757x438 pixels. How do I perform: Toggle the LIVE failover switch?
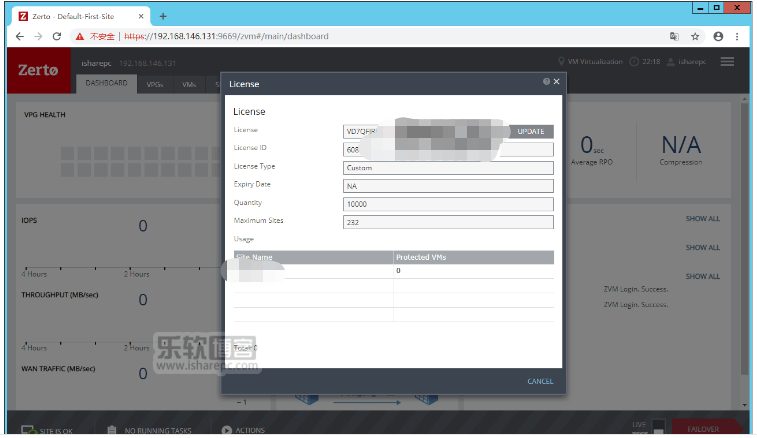pos(659,426)
